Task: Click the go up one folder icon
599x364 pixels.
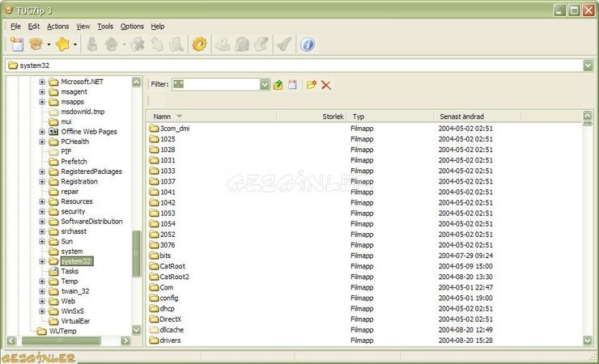Action: click(278, 85)
